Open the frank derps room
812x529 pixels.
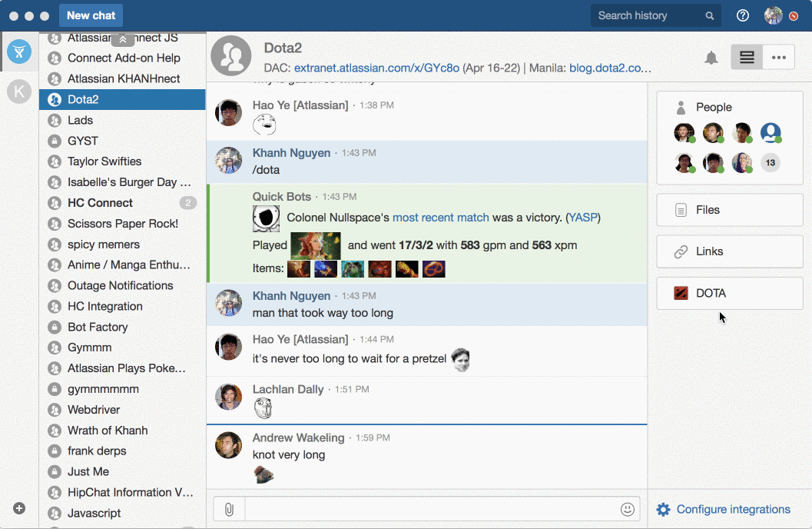[x=123, y=451]
